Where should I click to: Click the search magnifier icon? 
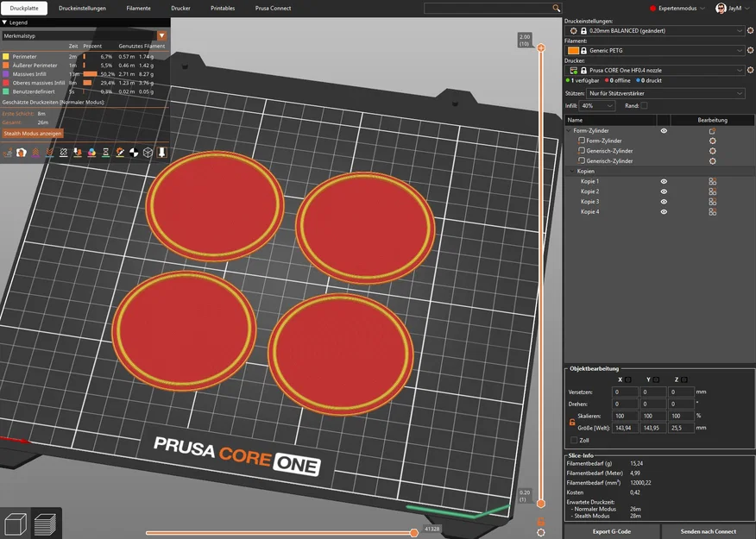tap(556, 8)
